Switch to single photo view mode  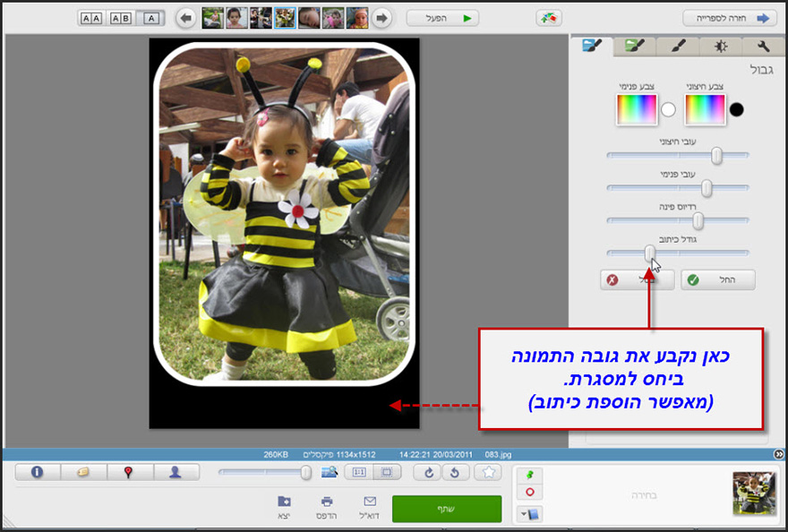click(152, 17)
